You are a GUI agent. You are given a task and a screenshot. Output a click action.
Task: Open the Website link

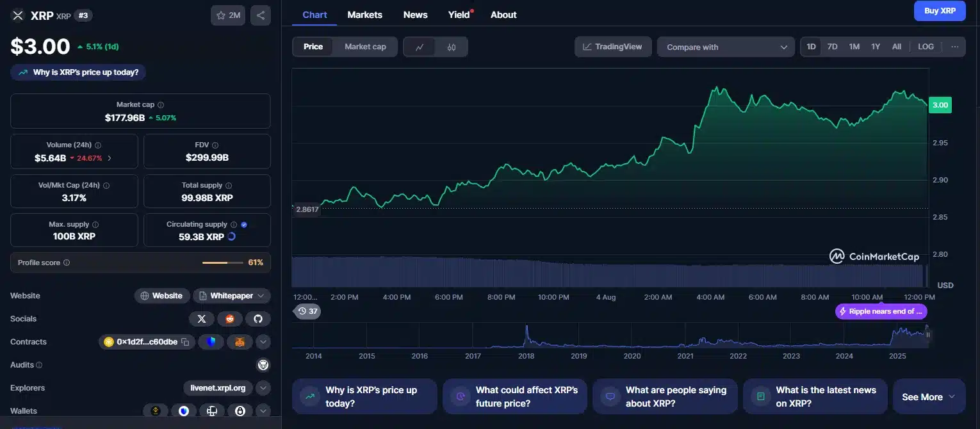[x=161, y=296]
